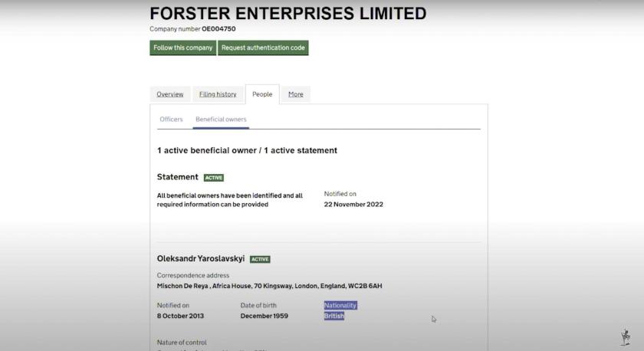Viewport: 644px width, 351px height.
Task: Click the Mischon De Reya correspondence address
Action: [269, 286]
